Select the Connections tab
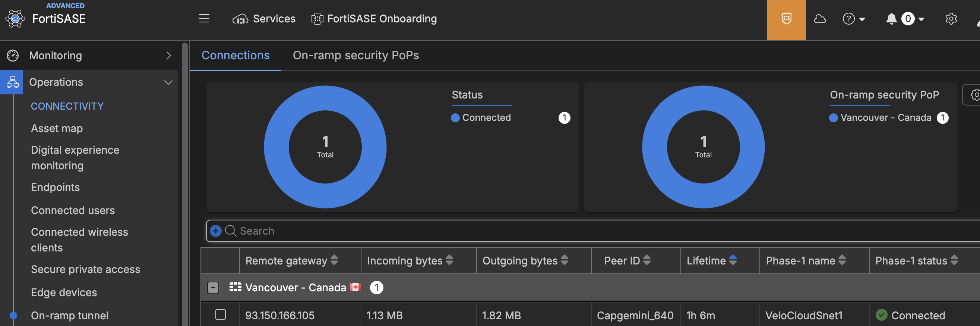The image size is (980, 326). [x=235, y=56]
